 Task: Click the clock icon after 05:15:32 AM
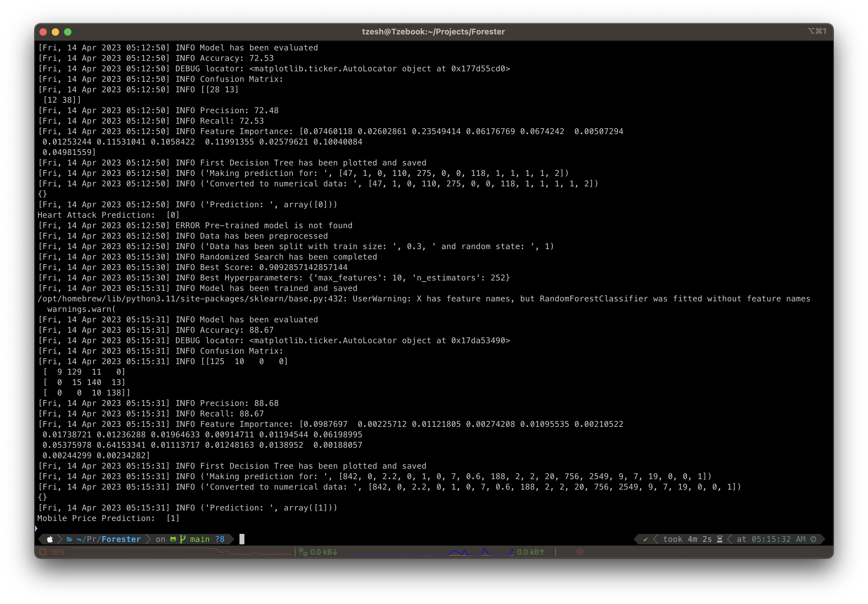pos(813,539)
